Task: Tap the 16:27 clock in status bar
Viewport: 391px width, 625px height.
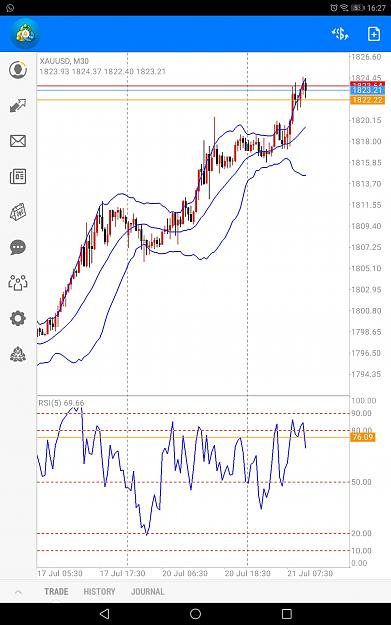Action: [x=376, y=8]
